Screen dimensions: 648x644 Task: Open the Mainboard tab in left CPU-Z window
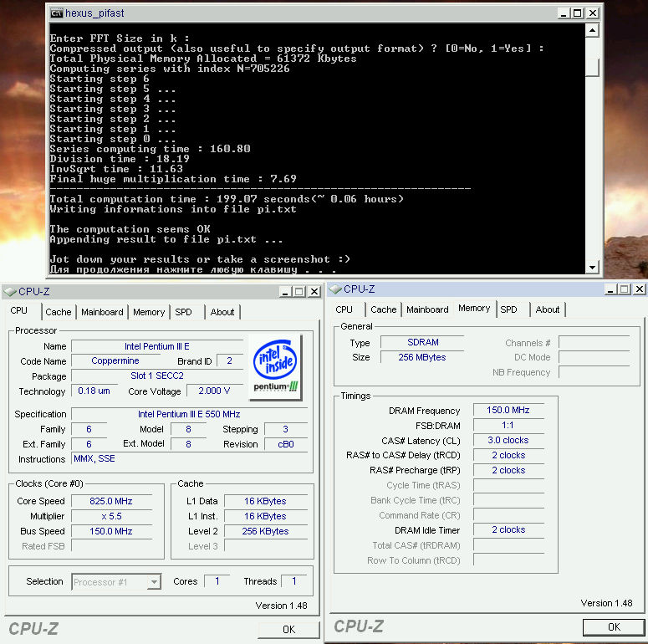[102, 312]
